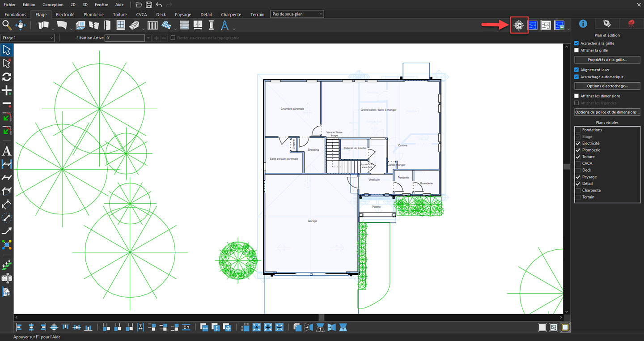Viewport: 644px width, 341px height.
Task: Show the Fondations plan layer
Action: tap(578, 130)
